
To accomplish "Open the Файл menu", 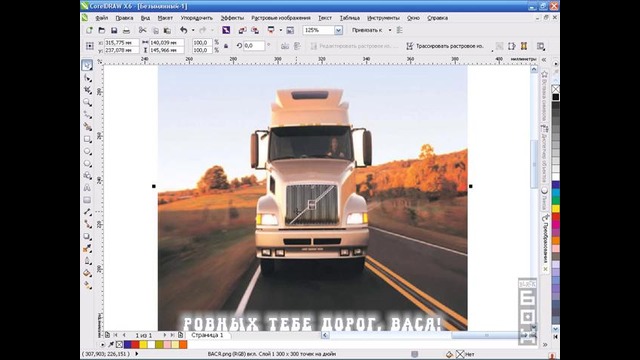I will coord(102,18).
